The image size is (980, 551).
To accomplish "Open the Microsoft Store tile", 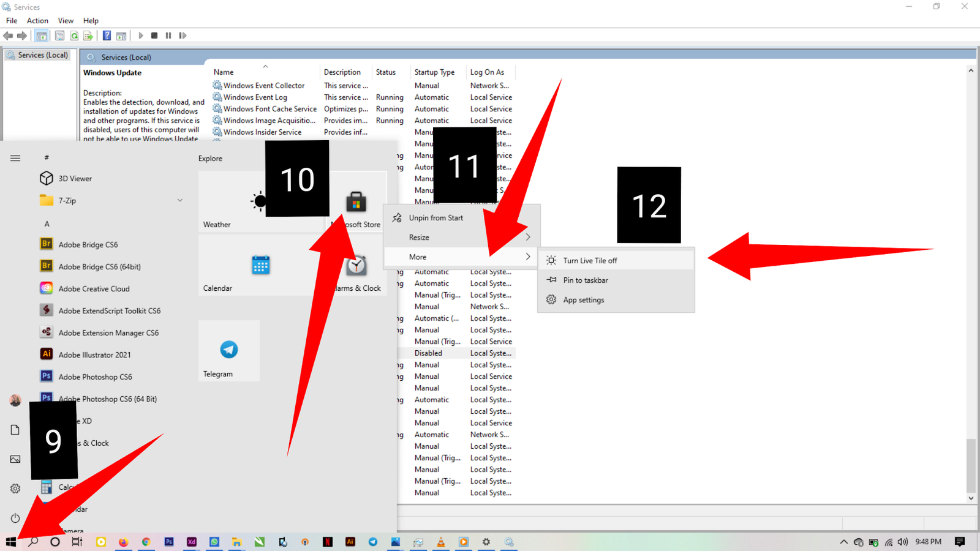I will click(x=356, y=202).
